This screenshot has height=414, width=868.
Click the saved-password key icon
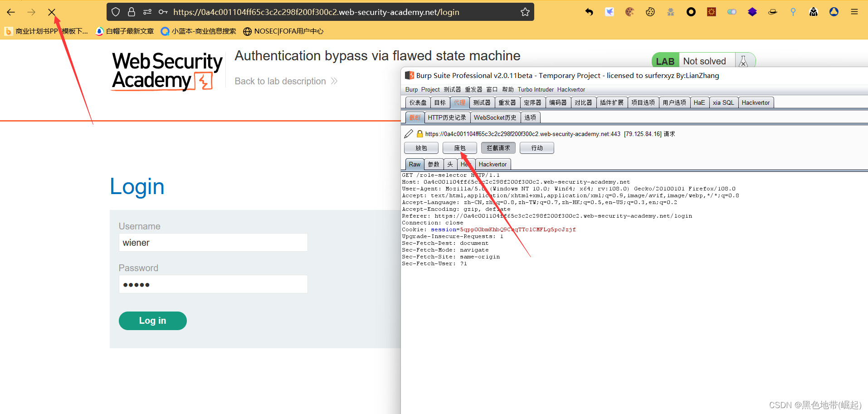(x=163, y=12)
